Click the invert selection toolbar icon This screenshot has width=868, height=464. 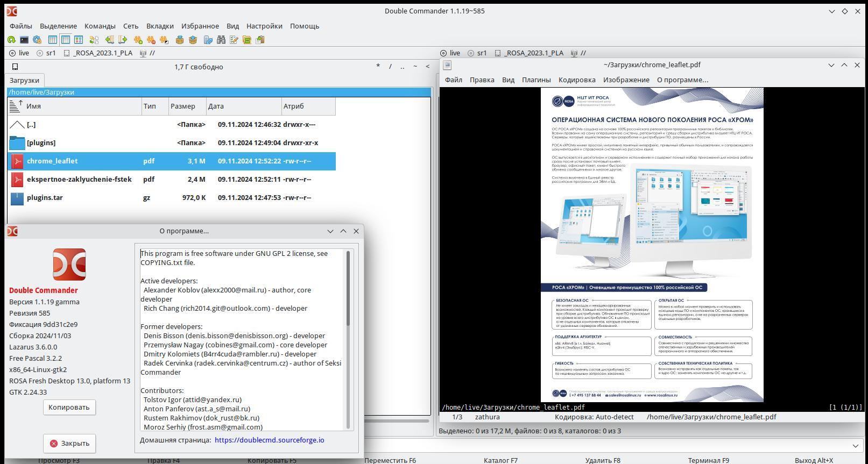164,40
